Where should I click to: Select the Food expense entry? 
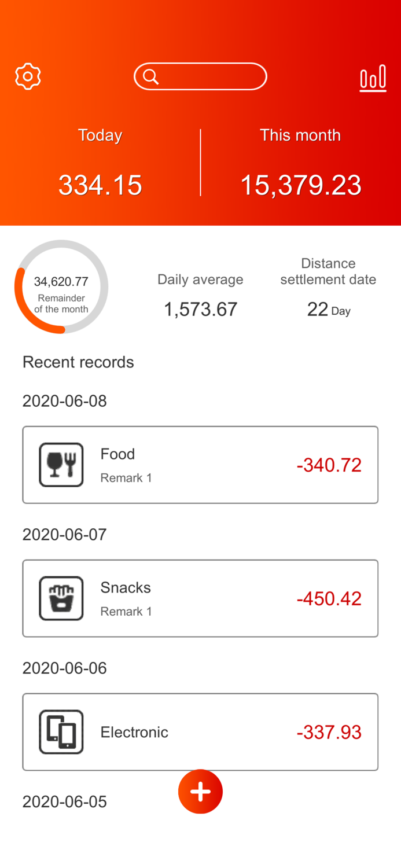(200, 464)
